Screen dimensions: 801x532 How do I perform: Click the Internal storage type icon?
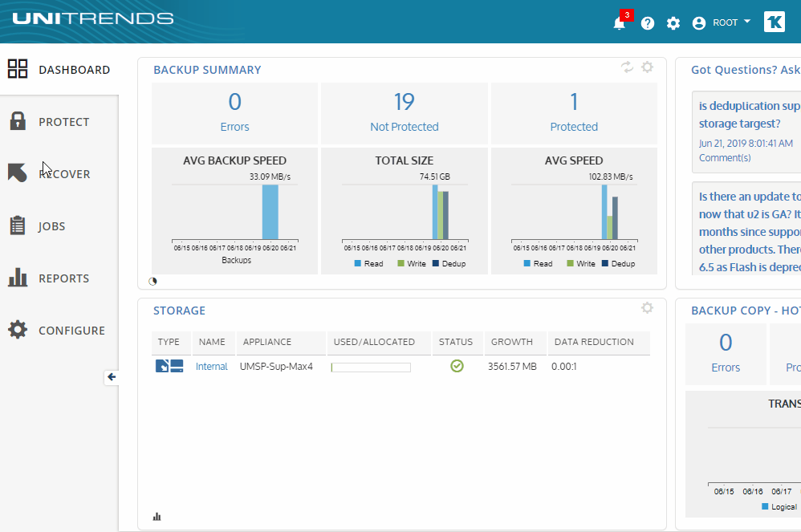(x=169, y=366)
